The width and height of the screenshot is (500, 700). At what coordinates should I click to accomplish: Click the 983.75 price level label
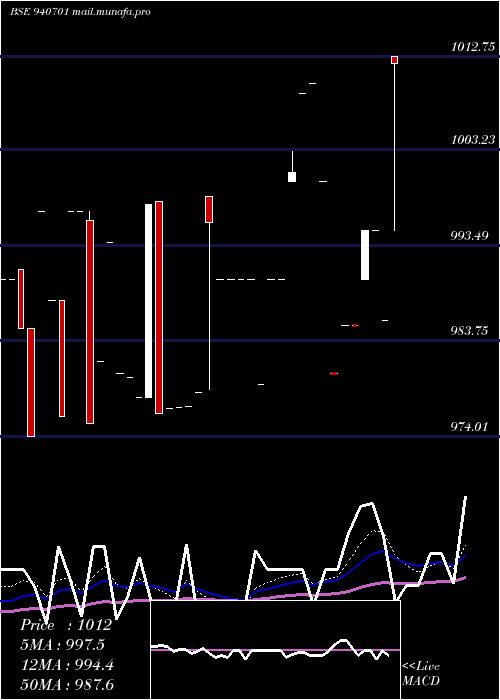(469, 331)
